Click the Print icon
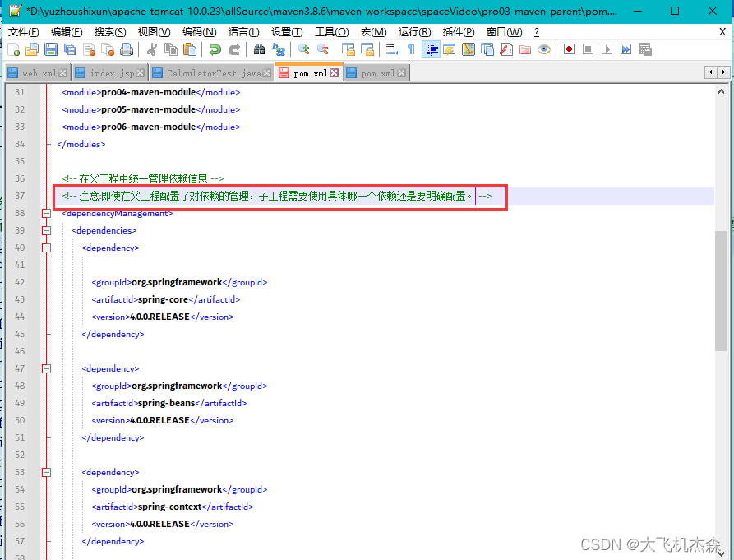Screen dimensions: 734x560 pyautogui.click(x=127, y=49)
